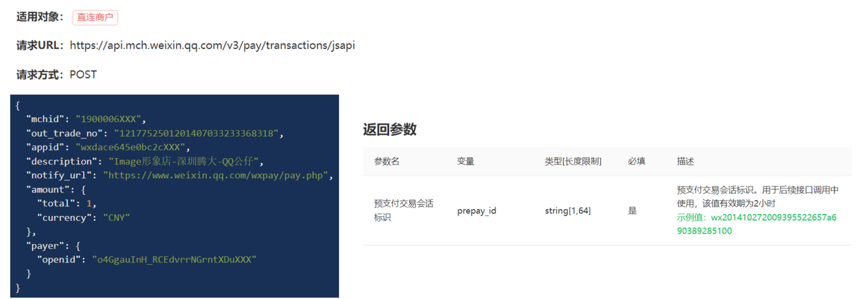The width and height of the screenshot is (868, 299).
Task: Click the POST request method text
Action: click(83, 75)
